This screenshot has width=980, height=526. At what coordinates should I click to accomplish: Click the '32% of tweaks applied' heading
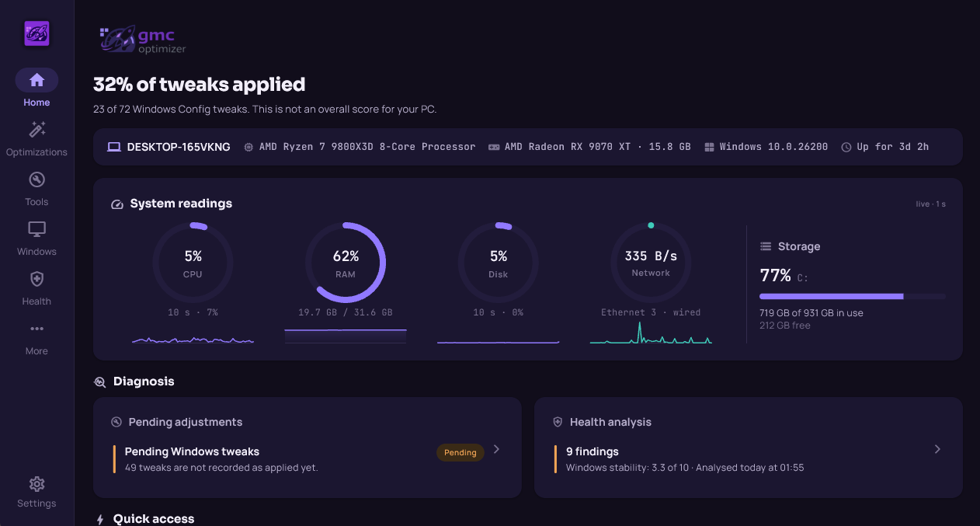199,84
